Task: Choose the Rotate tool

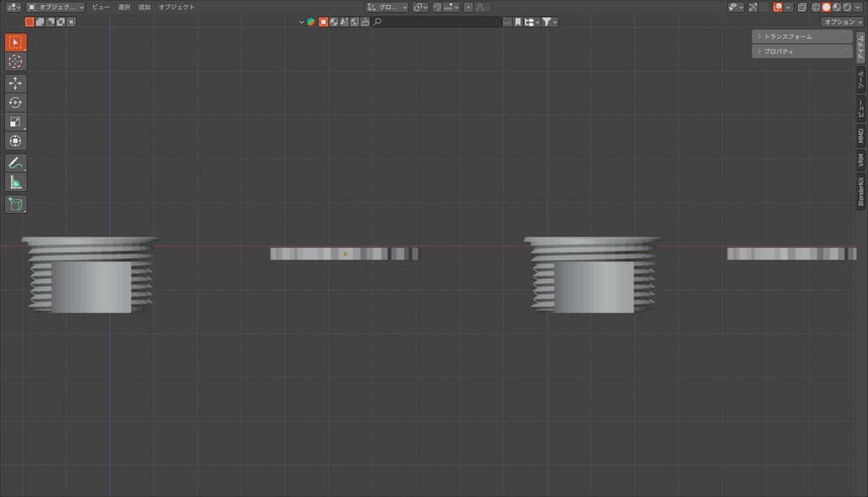Action: point(15,103)
